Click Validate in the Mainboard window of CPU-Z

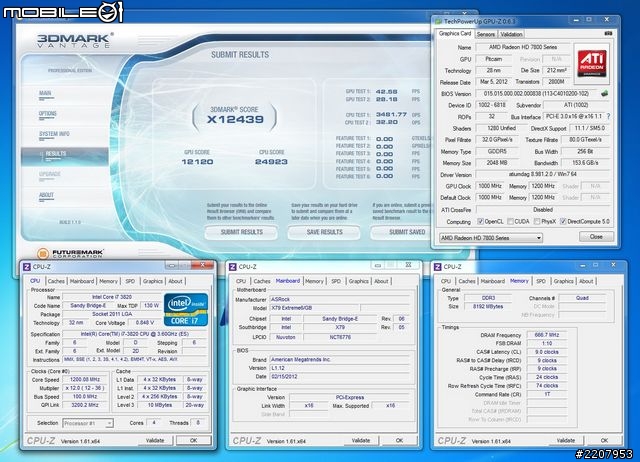pyautogui.click(x=361, y=441)
